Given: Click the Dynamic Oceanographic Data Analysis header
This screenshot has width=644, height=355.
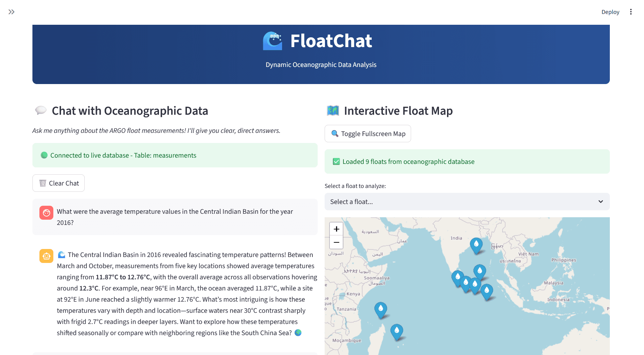Looking at the screenshot, I should click(320, 65).
